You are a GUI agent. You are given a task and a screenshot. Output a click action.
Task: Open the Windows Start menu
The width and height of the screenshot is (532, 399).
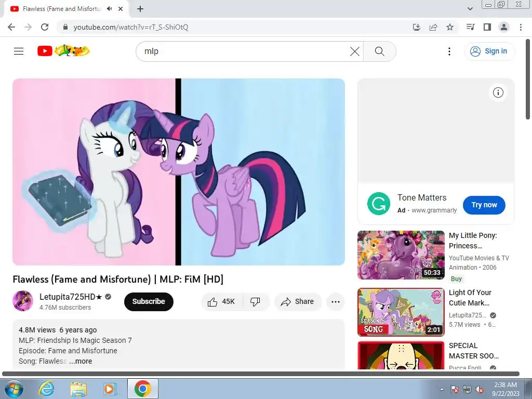(x=14, y=389)
